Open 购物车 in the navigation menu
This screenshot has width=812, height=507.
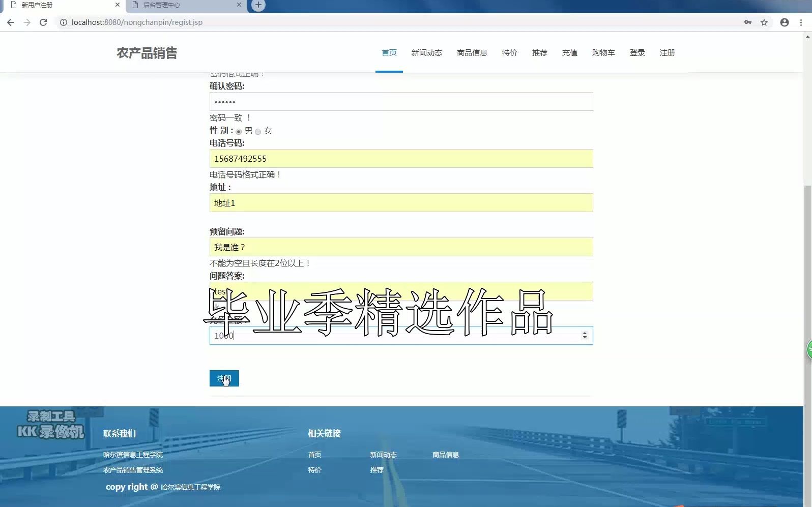[603, 53]
